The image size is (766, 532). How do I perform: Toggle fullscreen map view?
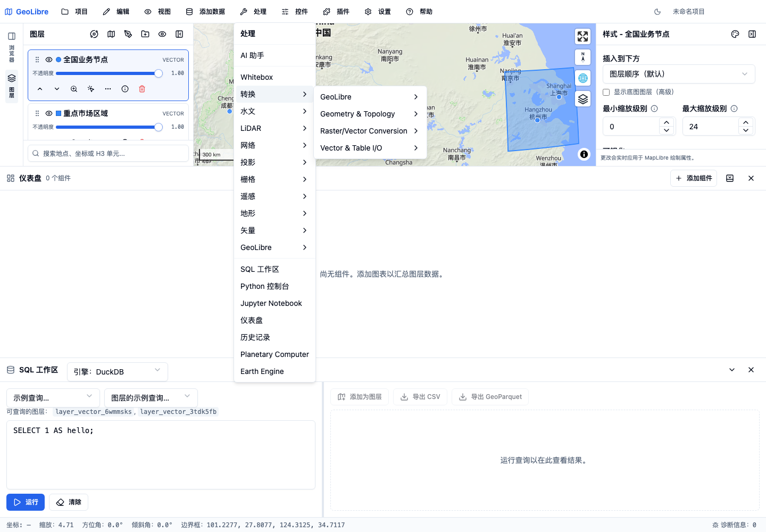(x=583, y=36)
